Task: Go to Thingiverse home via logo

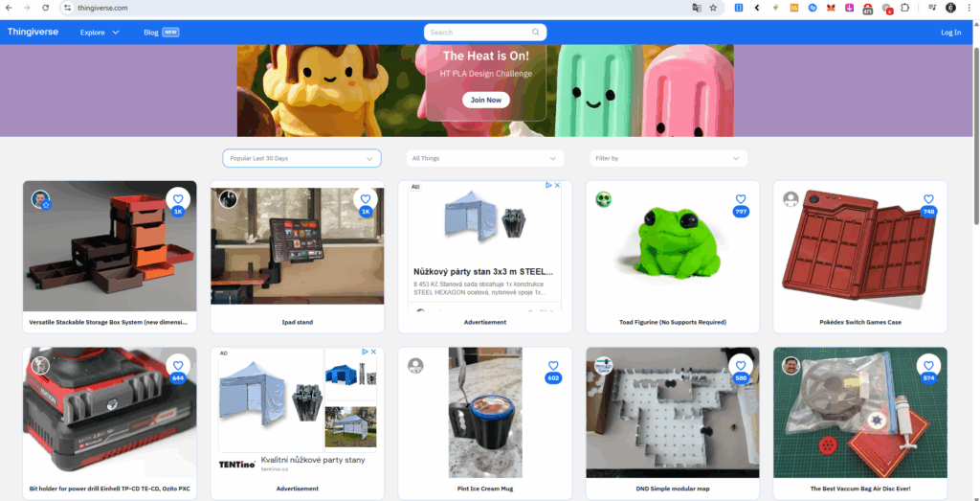Action: [33, 32]
